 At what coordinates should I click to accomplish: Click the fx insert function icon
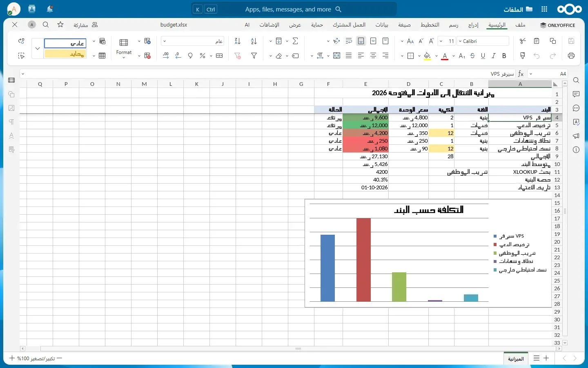[x=521, y=74]
